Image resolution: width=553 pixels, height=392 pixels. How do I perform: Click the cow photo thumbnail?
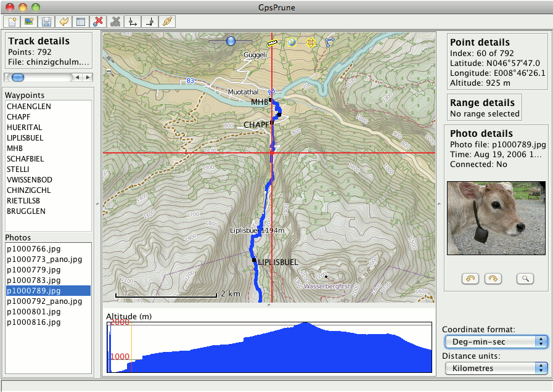click(x=496, y=218)
